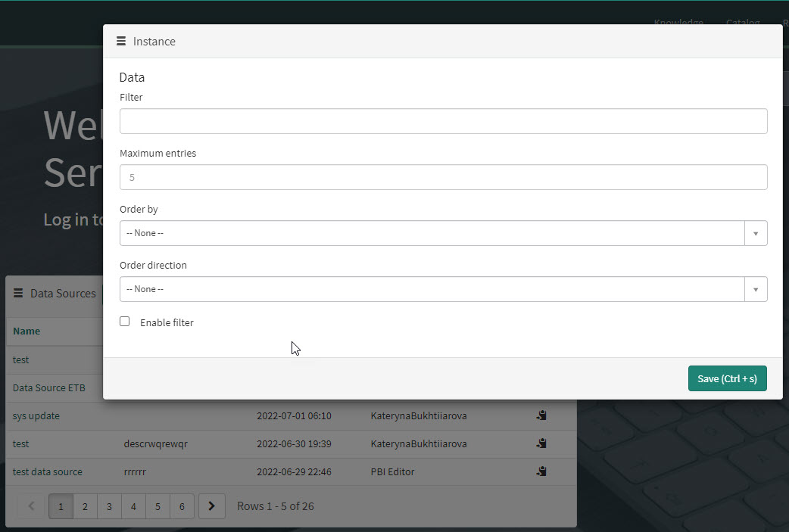Focus the Maximum entries field

pos(443,177)
